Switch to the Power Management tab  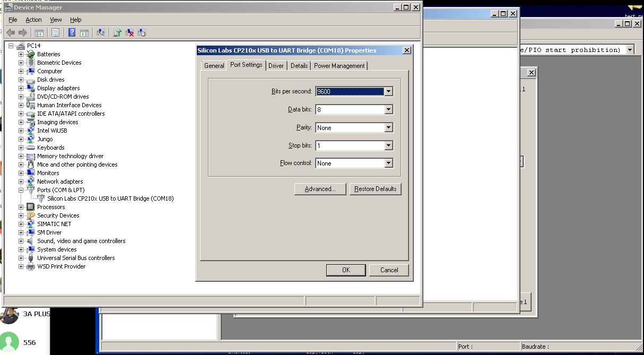pyautogui.click(x=339, y=66)
